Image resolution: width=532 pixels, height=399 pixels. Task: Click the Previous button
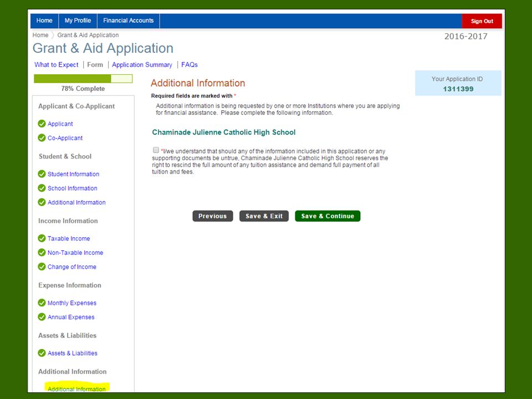click(x=213, y=216)
